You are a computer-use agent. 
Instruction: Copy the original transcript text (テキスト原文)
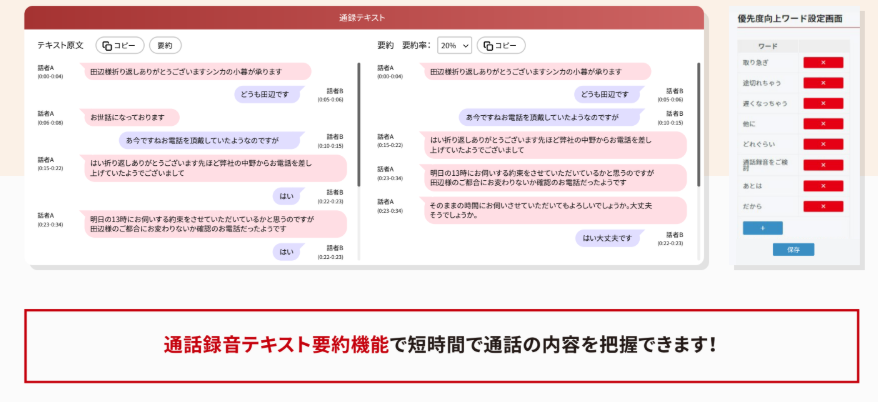120,45
